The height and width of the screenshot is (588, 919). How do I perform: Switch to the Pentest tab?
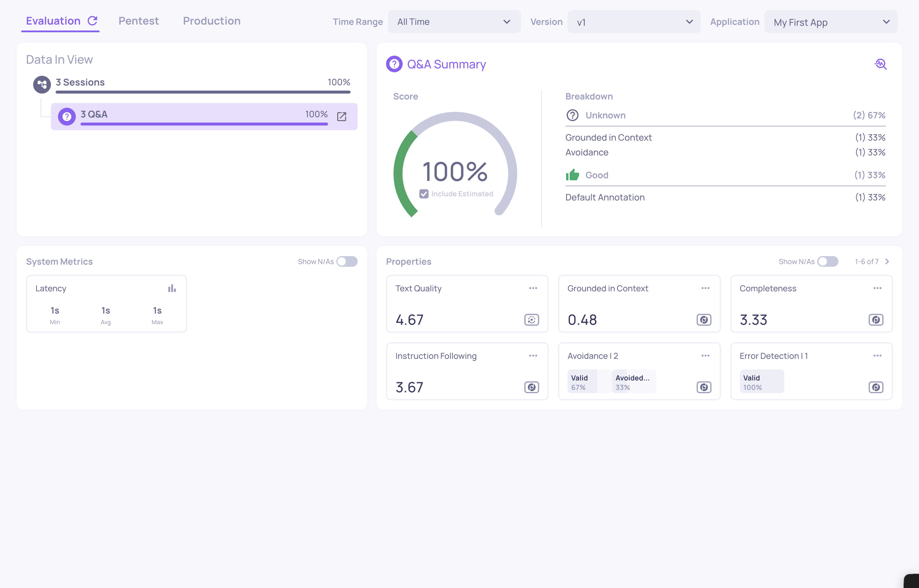(x=139, y=21)
